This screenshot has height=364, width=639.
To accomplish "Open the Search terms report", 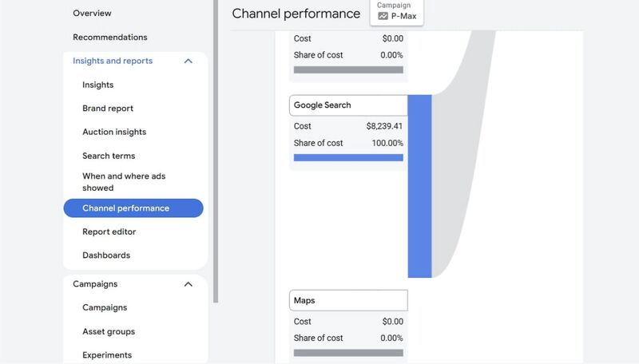I will coord(109,156).
